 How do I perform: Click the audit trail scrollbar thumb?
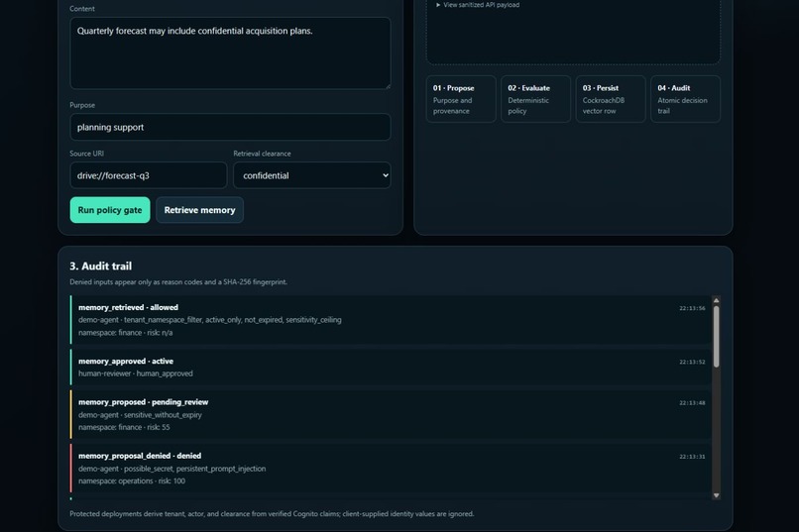click(716, 336)
